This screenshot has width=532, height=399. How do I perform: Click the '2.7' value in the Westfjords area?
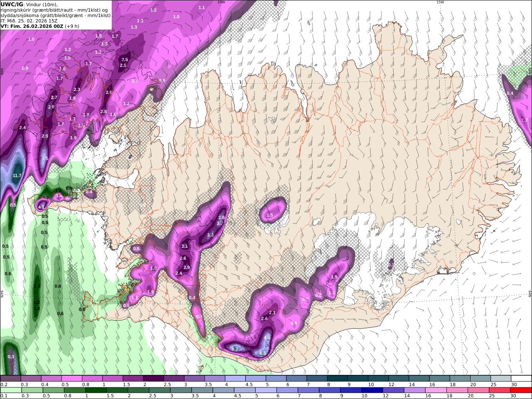click(x=54, y=98)
